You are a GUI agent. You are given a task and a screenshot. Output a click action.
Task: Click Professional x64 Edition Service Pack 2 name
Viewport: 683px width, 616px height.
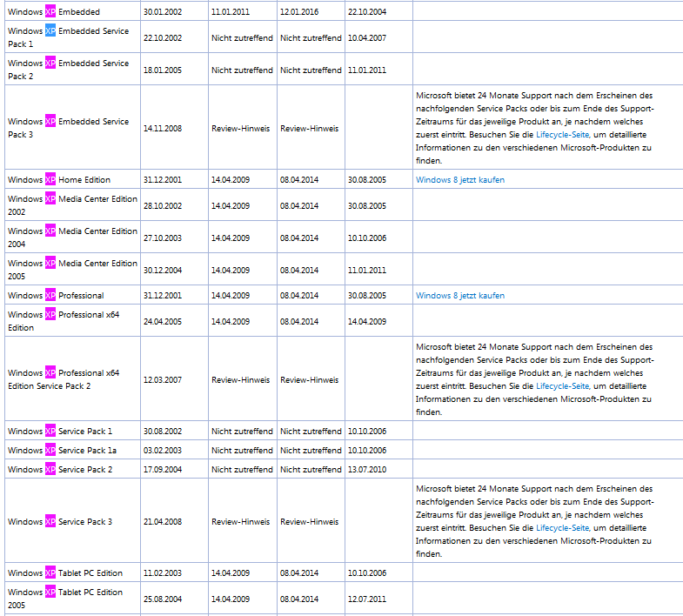(x=64, y=380)
